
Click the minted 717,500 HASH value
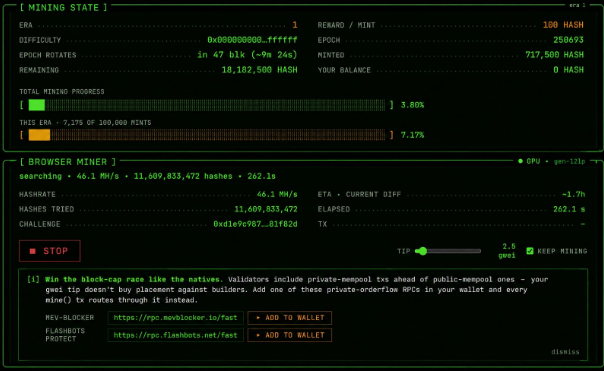[x=554, y=55]
